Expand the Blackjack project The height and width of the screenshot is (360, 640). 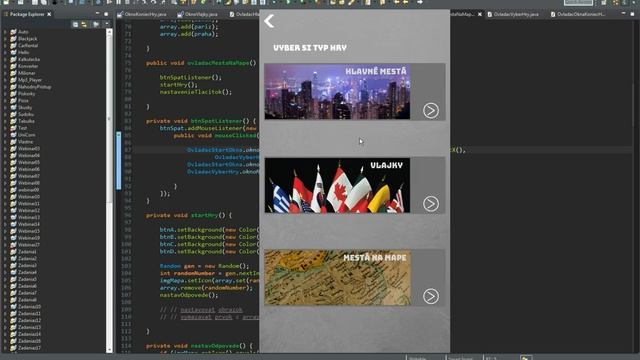(5, 38)
